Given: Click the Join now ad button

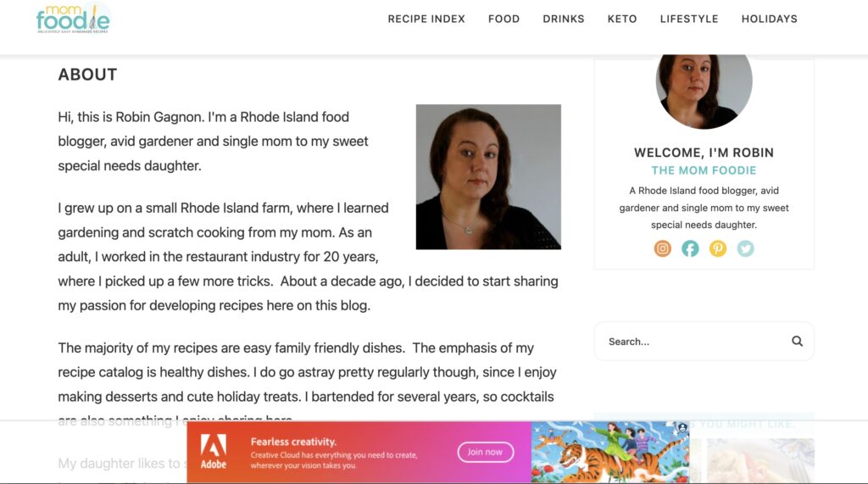Looking at the screenshot, I should pos(486,452).
